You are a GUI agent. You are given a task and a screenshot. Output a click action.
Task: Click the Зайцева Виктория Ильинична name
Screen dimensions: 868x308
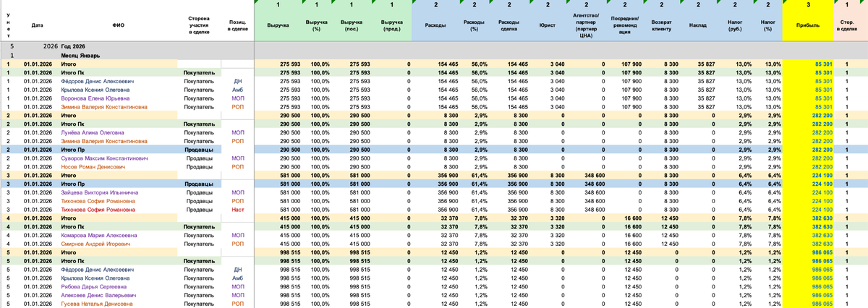pyautogui.click(x=100, y=192)
